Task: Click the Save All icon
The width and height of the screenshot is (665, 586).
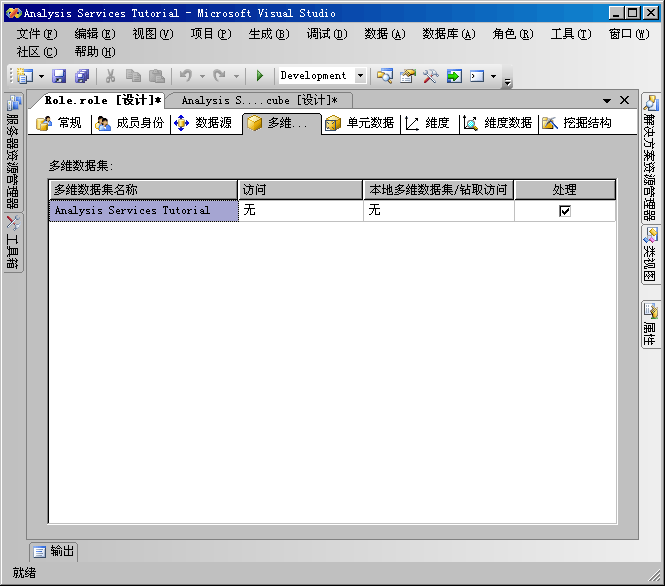Action: pyautogui.click(x=81, y=76)
